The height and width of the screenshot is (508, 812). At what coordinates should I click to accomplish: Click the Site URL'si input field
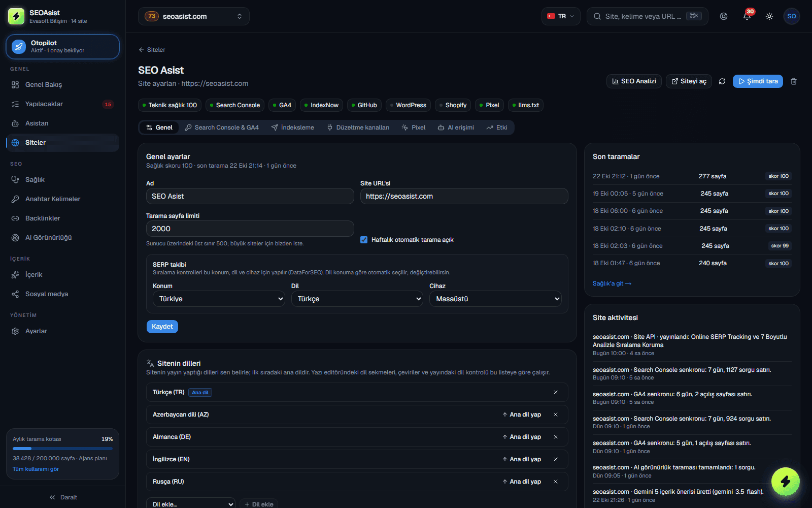(464, 196)
